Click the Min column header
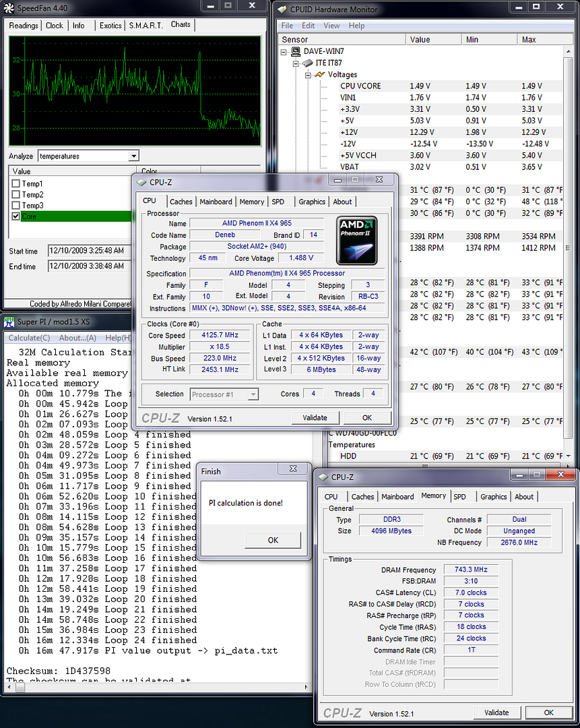The height and width of the screenshot is (728, 580). (490, 40)
